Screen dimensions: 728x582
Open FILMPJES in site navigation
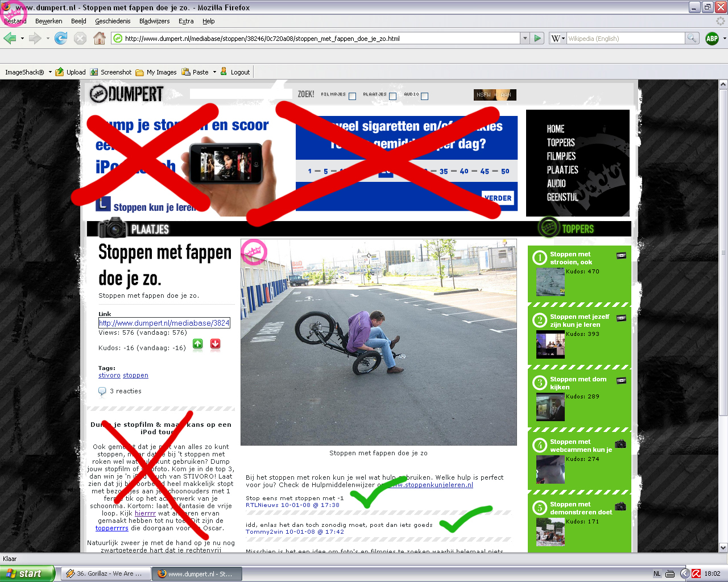coord(561,156)
